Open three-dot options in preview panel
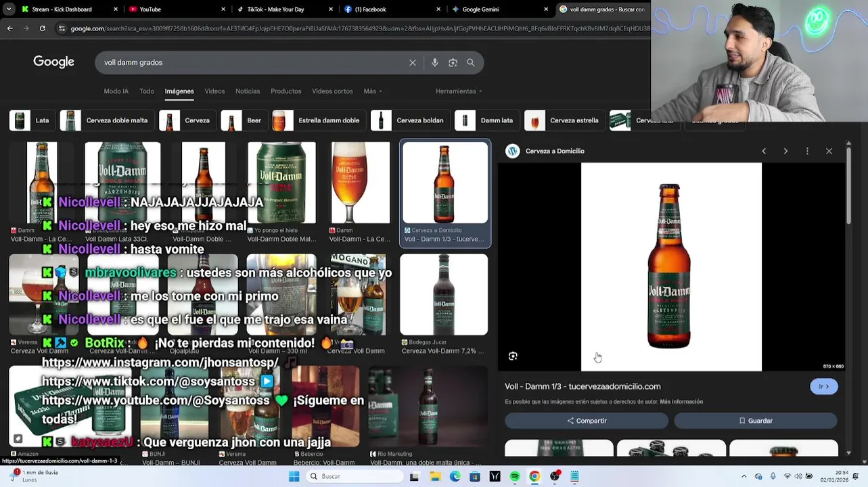The image size is (868, 487). click(807, 151)
